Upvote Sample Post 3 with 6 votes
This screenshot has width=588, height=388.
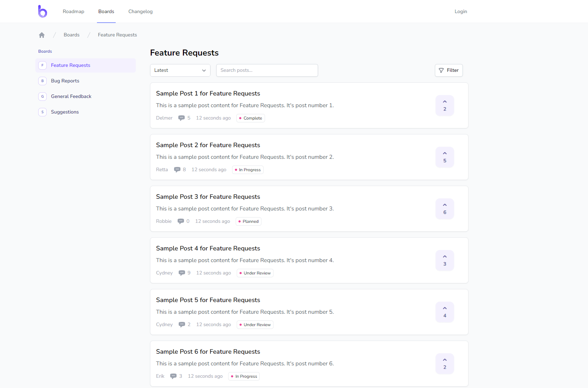445,209
